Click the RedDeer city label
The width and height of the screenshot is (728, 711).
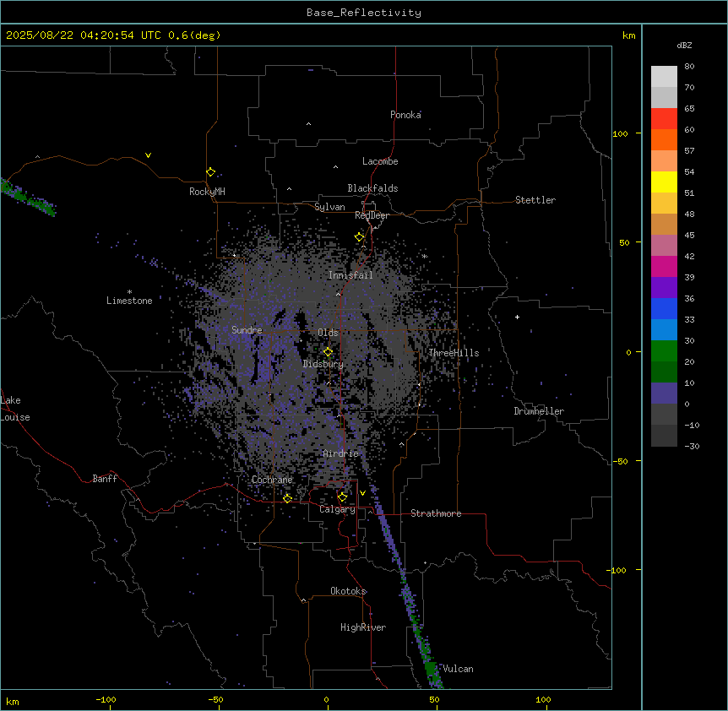(372, 215)
